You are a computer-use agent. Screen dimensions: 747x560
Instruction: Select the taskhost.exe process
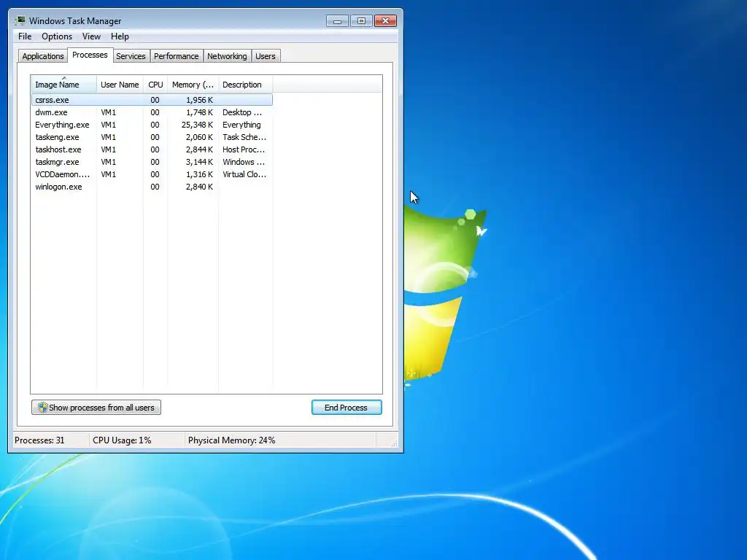coord(152,149)
